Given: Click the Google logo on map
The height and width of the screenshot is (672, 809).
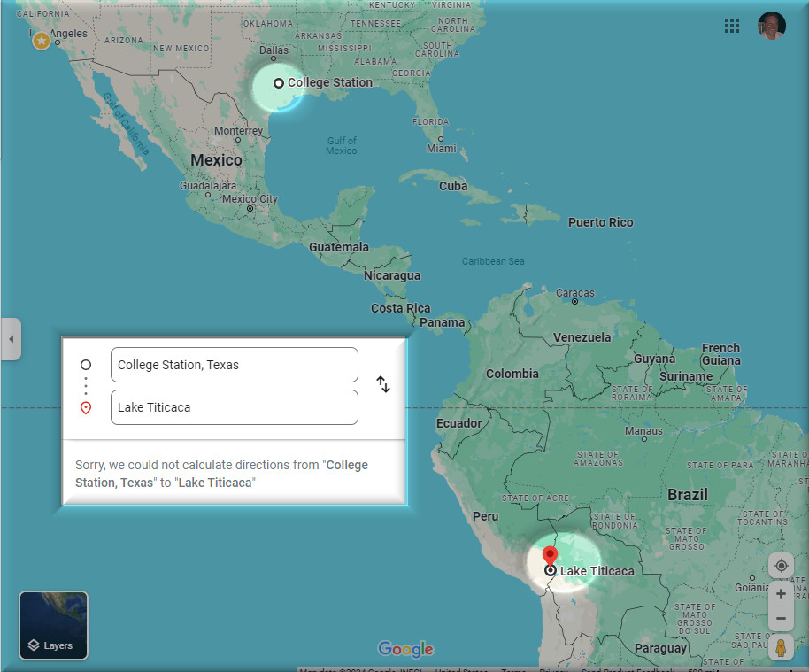Looking at the screenshot, I should (x=405, y=649).
